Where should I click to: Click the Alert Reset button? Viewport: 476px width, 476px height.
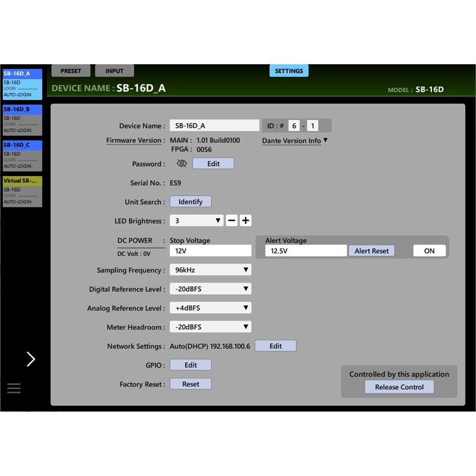(x=371, y=250)
